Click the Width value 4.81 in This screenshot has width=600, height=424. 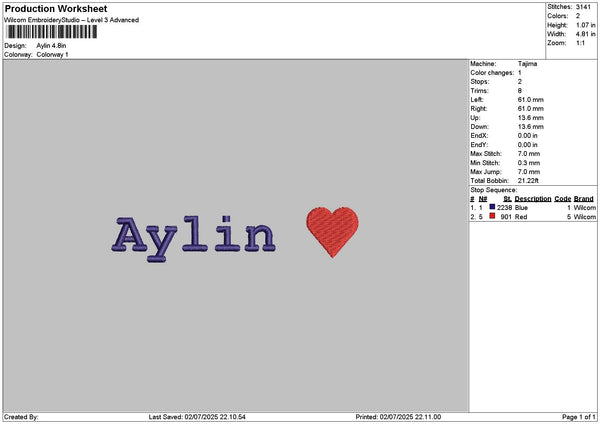[585, 34]
